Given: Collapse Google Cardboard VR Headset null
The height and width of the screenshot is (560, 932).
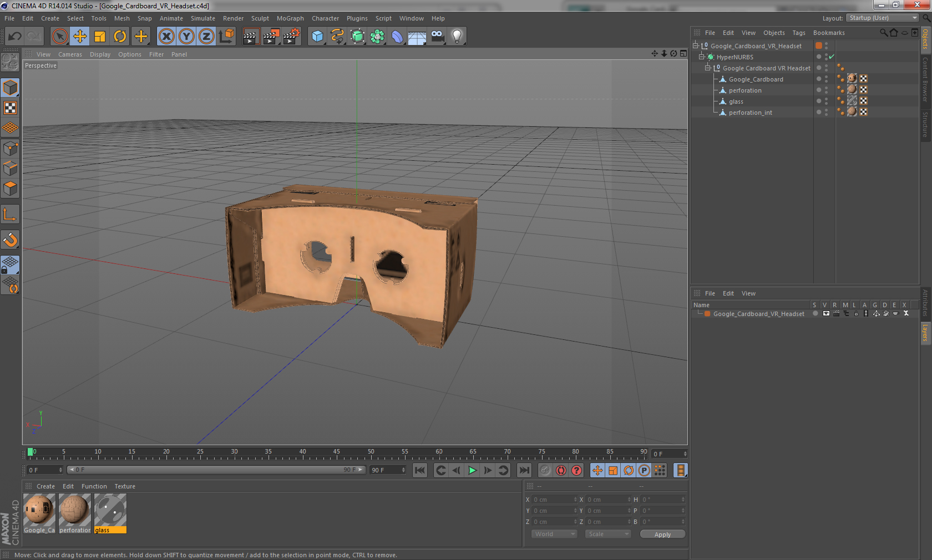Looking at the screenshot, I should coord(707,68).
